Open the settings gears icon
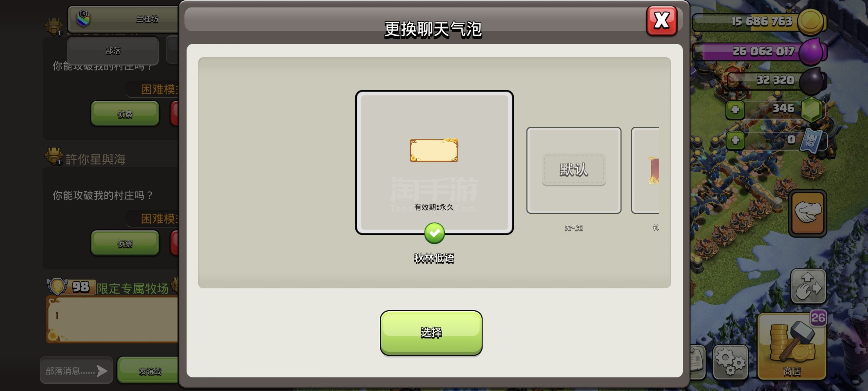This screenshot has width=868, height=391. coord(730,362)
